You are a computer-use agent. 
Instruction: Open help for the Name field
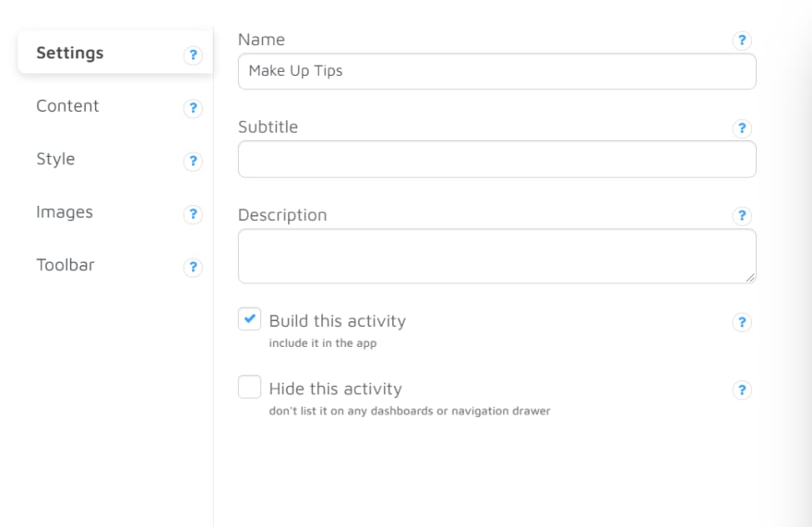click(742, 40)
